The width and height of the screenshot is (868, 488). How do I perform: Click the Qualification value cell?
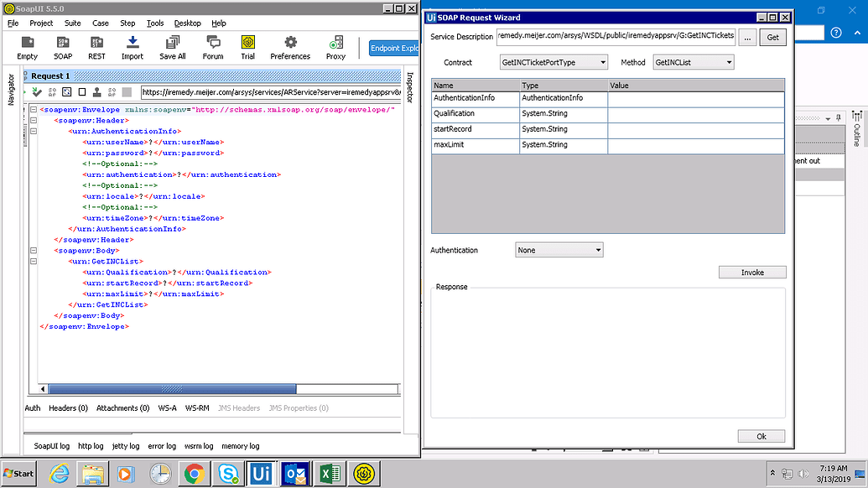(695, 114)
